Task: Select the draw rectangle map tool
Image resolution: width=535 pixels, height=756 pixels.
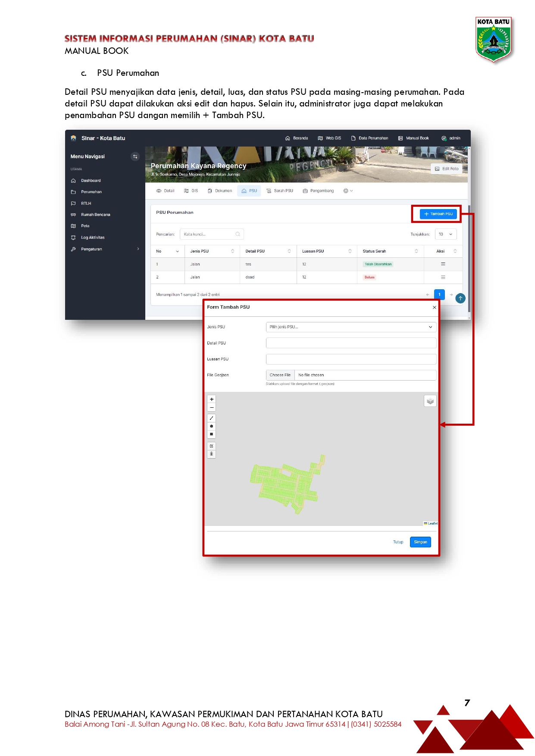Action: coord(212,434)
